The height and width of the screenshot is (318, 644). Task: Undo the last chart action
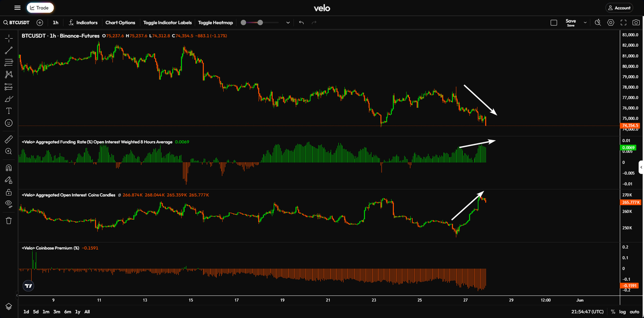tap(301, 23)
